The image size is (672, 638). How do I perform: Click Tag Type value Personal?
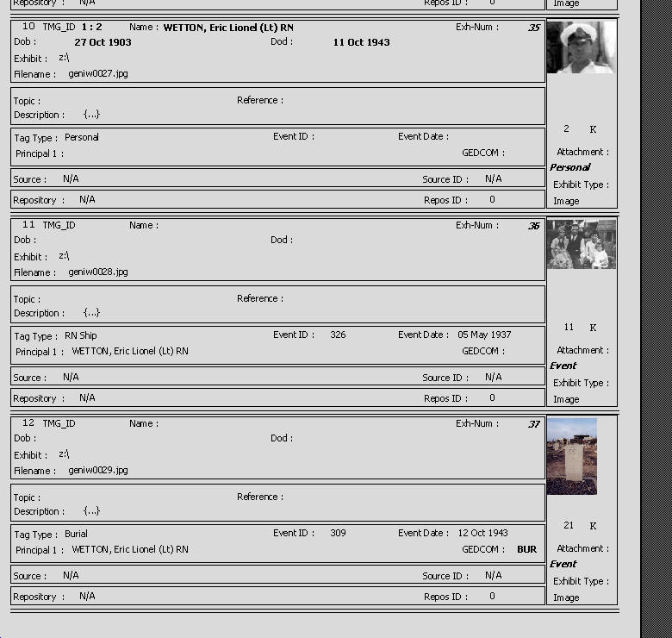(82, 137)
